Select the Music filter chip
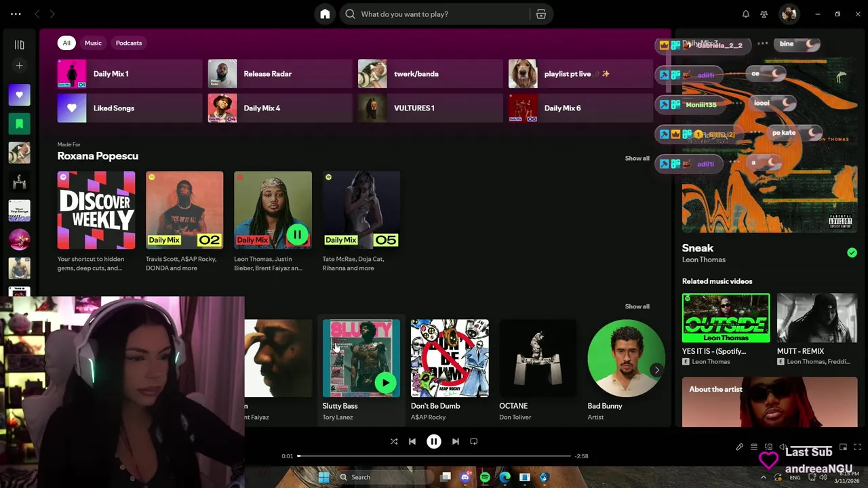Image resolution: width=868 pixels, height=488 pixels. pos(93,43)
